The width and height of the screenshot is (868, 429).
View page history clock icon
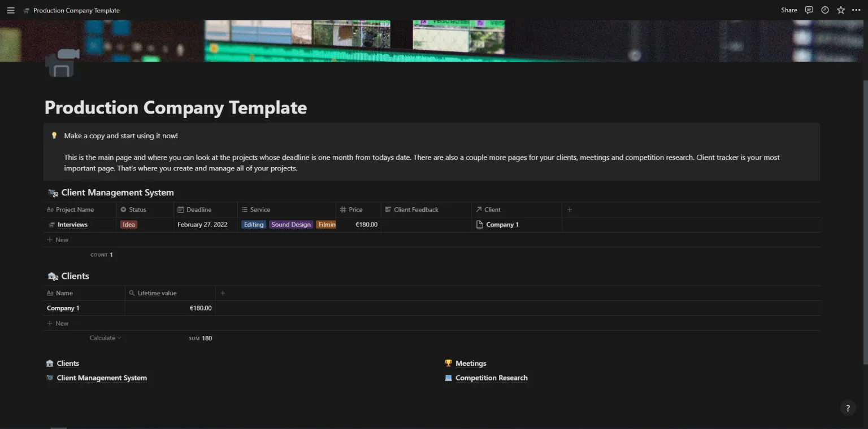coord(824,10)
